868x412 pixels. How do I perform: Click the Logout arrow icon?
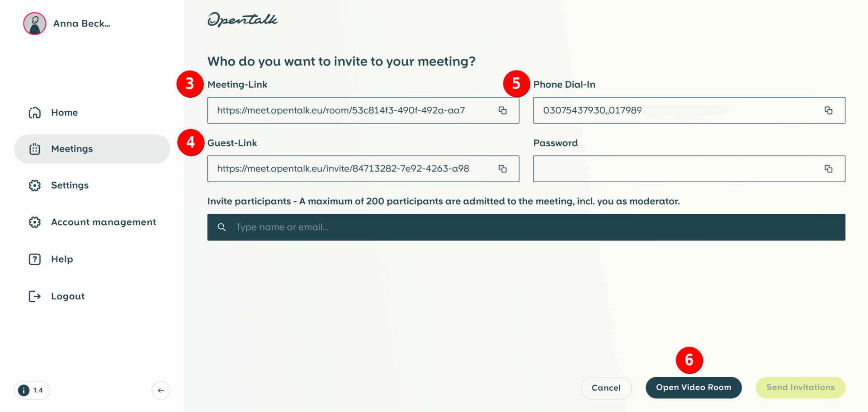(34, 296)
